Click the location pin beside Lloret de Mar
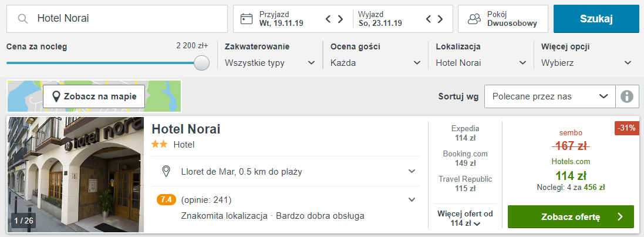This screenshot has width=644, height=237. click(166, 171)
